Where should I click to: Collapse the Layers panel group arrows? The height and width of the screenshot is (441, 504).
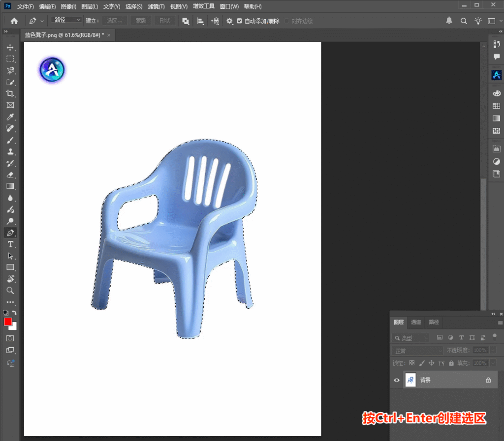[493, 314]
